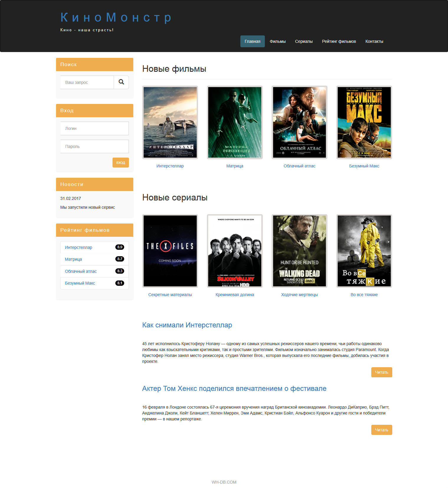Open the Главная menu item
448x488 pixels.
click(x=252, y=41)
